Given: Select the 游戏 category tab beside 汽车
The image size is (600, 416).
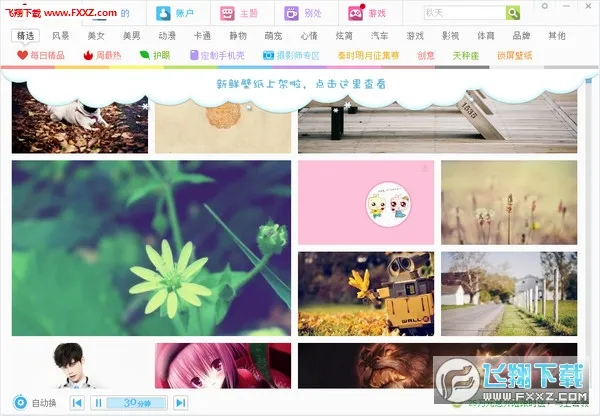Looking at the screenshot, I should click(415, 36).
